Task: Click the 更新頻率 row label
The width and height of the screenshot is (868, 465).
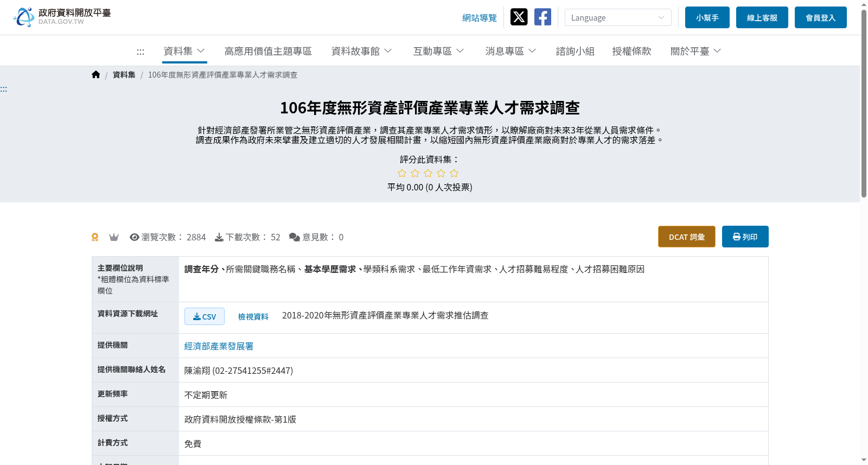Action: pos(113,394)
